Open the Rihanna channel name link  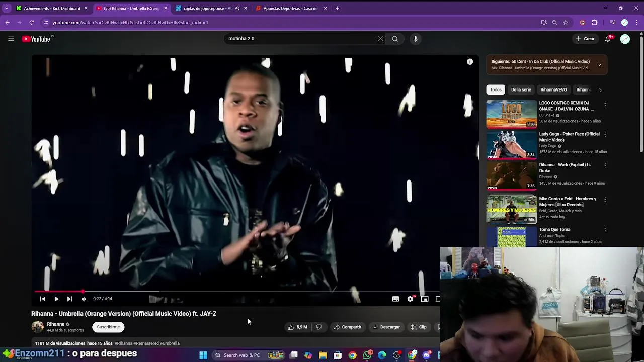coord(56,324)
